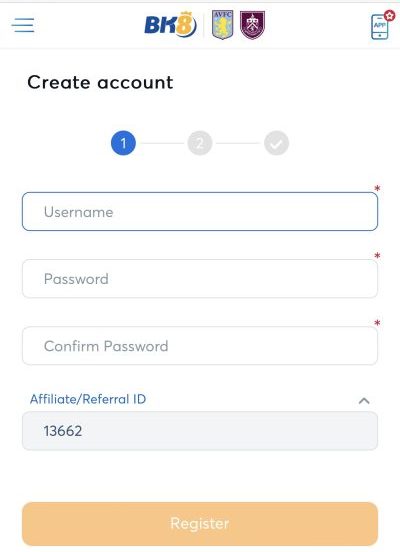Focus the Password input field

(x=200, y=278)
